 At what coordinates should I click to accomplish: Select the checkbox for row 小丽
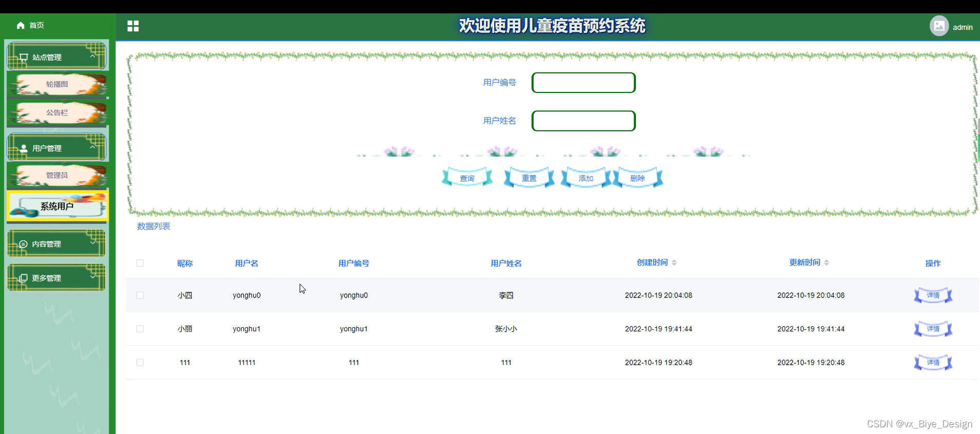(140, 329)
